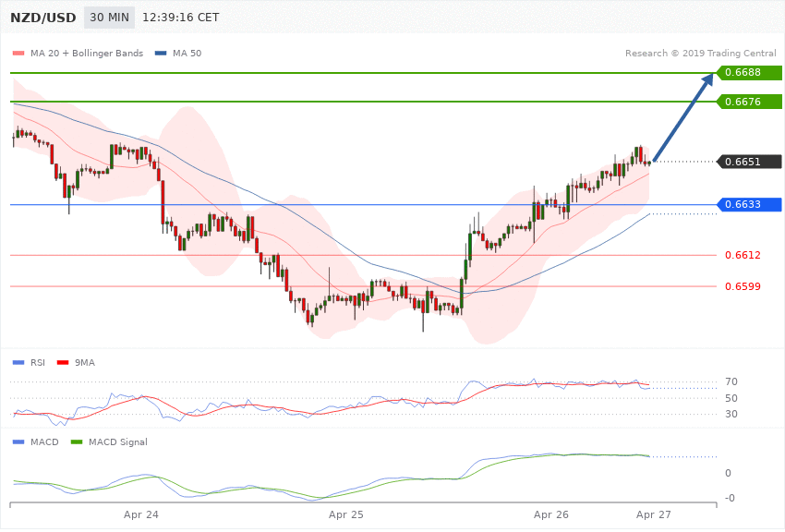Click the MA 50 legend swatch
This screenshot has width=785, height=532.
click(161, 53)
